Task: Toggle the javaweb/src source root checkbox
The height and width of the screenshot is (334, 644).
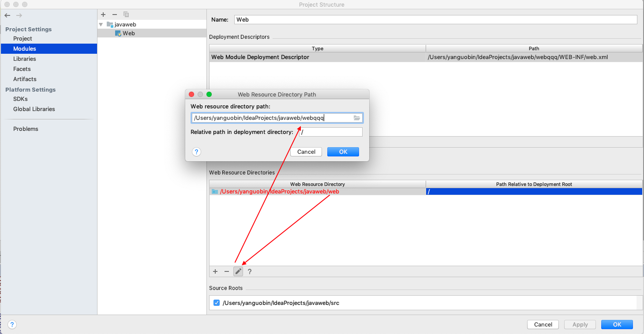Action: [x=217, y=303]
